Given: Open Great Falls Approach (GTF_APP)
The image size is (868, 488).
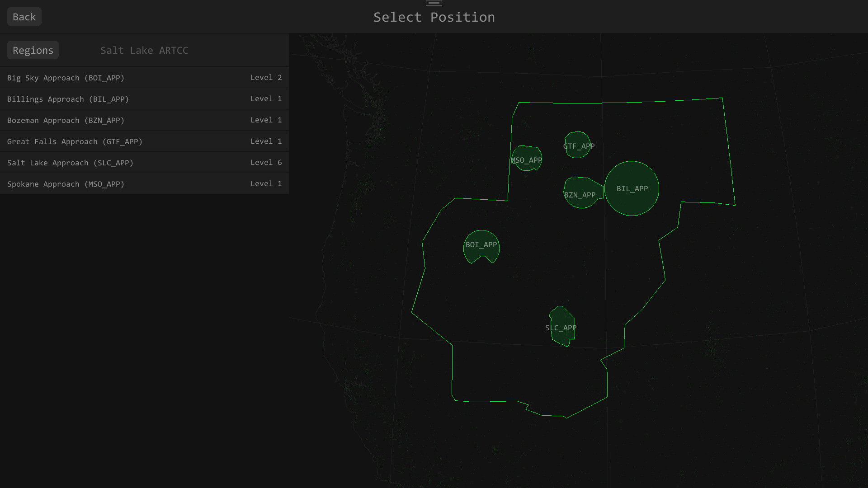Looking at the screenshot, I should pyautogui.click(x=75, y=141).
